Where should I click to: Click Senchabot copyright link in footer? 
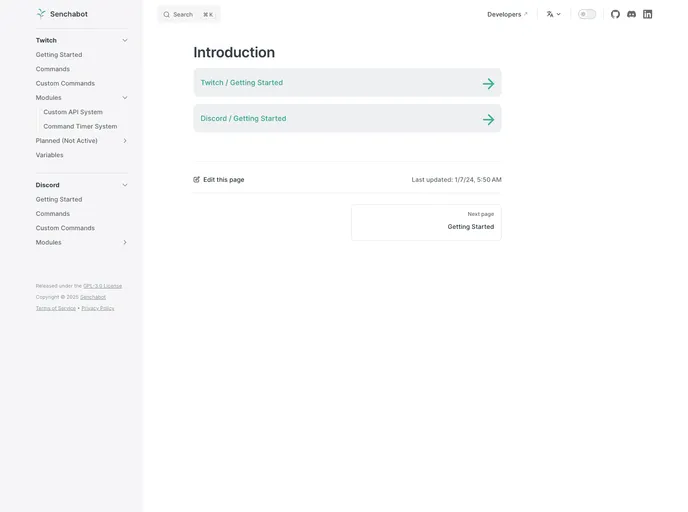[93, 297]
